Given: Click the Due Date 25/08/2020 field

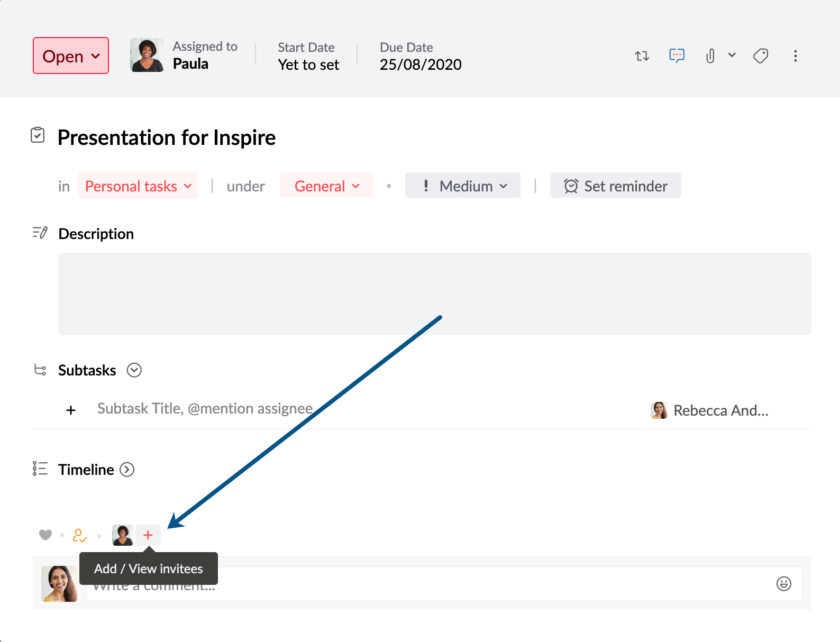Looking at the screenshot, I should point(421,65).
